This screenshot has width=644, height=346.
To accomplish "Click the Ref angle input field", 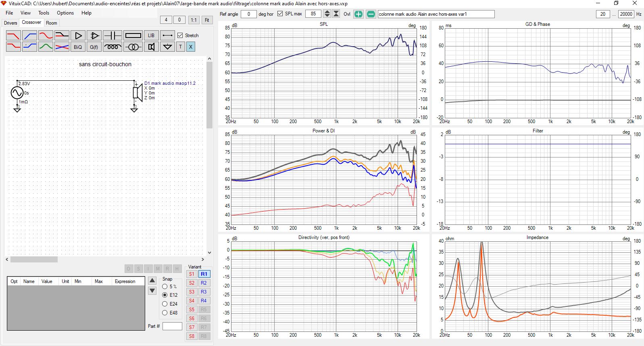I will [x=248, y=14].
